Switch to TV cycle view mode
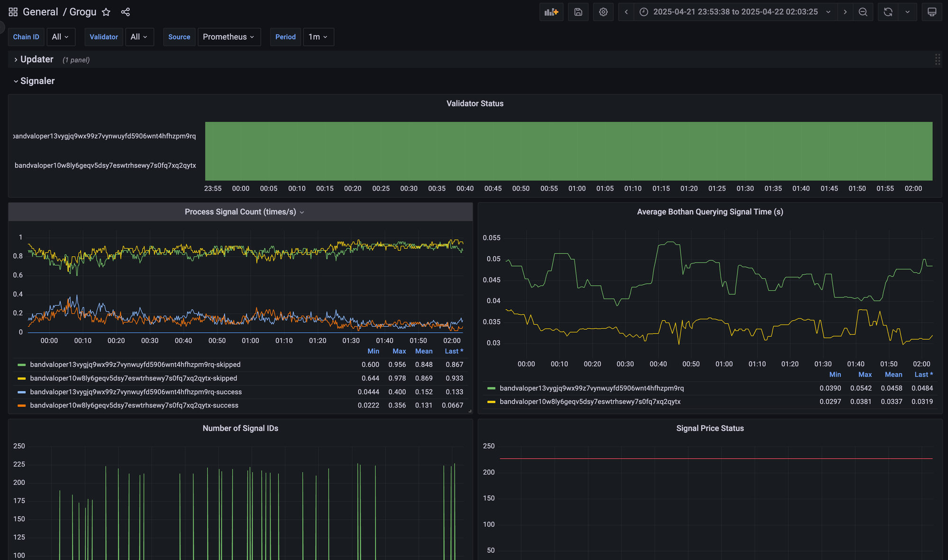948x560 pixels. (931, 12)
